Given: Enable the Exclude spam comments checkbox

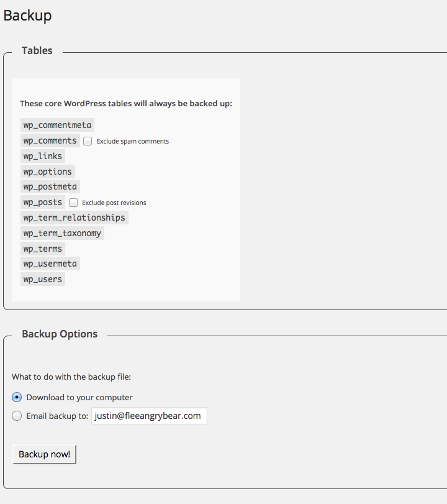Looking at the screenshot, I should tap(88, 141).
